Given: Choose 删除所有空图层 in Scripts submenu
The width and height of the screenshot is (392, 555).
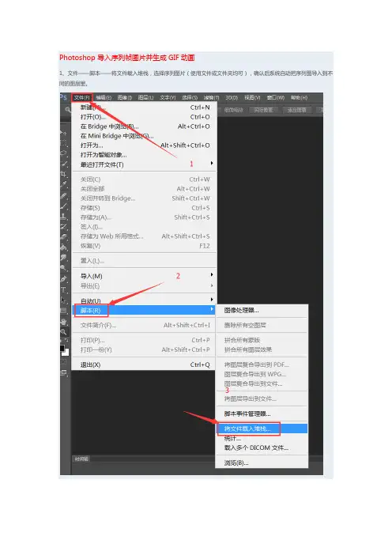Looking at the screenshot, I should pos(262,325).
